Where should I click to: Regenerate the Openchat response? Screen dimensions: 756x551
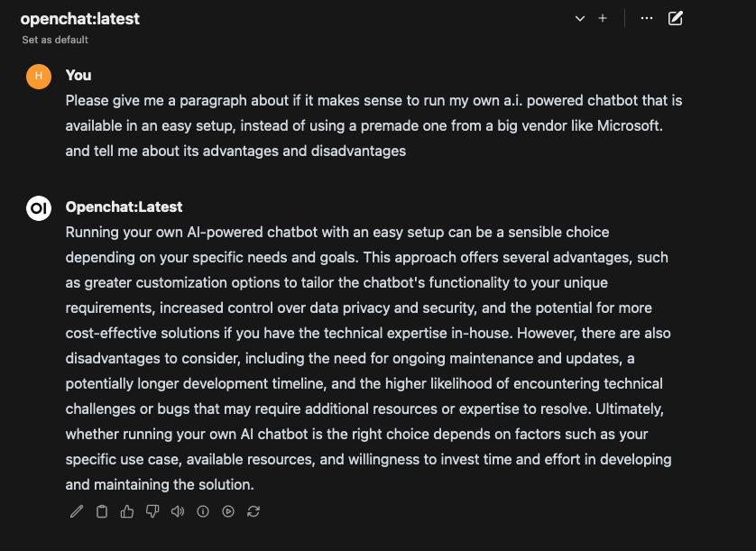click(254, 511)
